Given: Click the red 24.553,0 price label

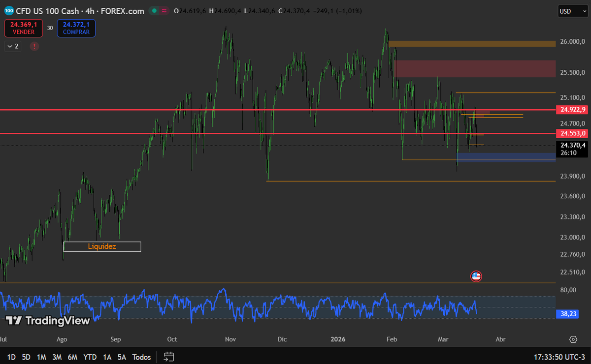Looking at the screenshot, I should coord(572,133).
